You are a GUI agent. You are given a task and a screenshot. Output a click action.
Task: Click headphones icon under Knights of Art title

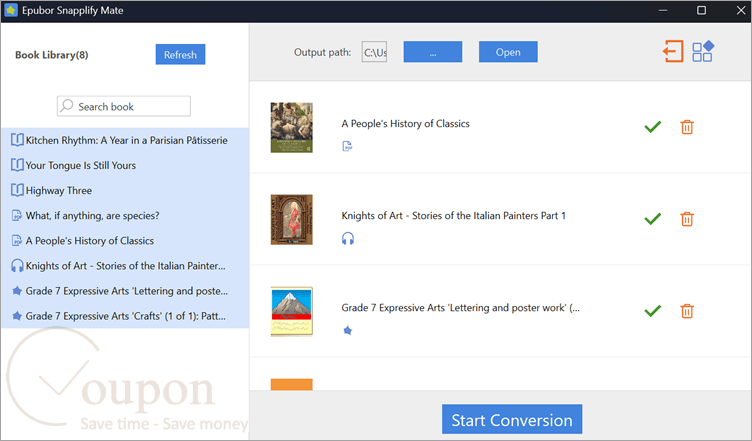coord(348,238)
